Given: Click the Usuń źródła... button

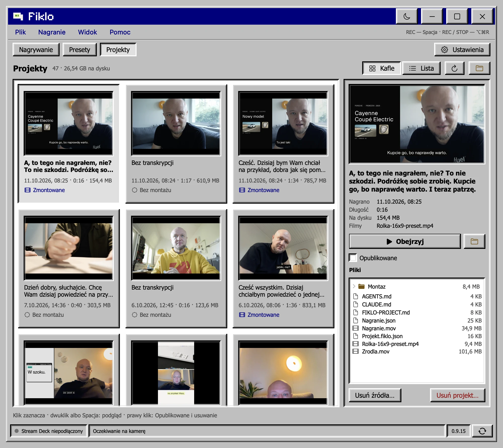Looking at the screenshot, I should click(375, 395).
